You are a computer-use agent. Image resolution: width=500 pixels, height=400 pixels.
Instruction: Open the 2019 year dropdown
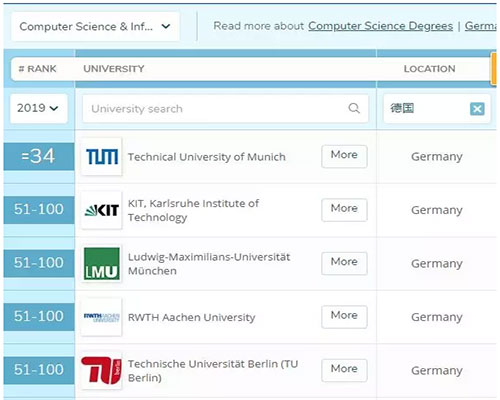(39, 108)
